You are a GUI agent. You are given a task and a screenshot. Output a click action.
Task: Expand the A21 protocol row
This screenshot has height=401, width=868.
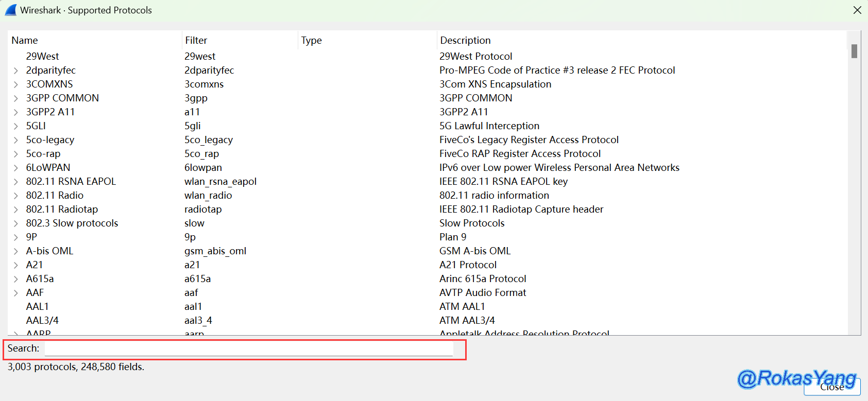(x=16, y=265)
